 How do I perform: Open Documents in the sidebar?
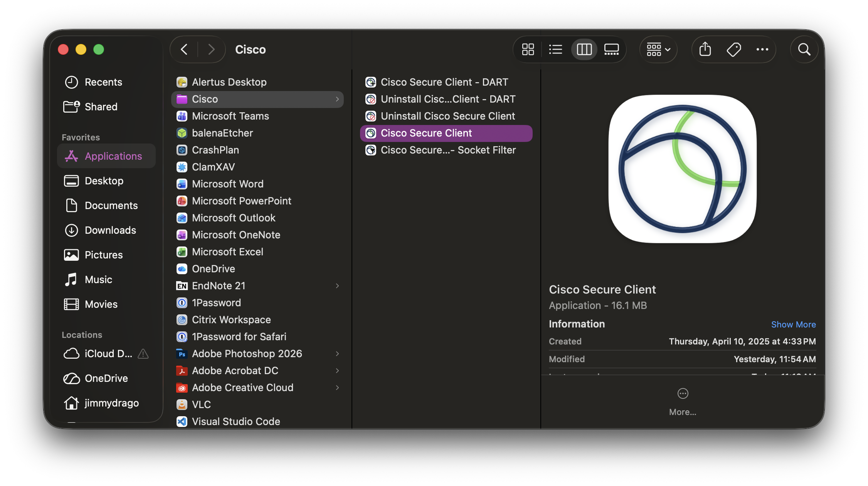(x=106, y=206)
